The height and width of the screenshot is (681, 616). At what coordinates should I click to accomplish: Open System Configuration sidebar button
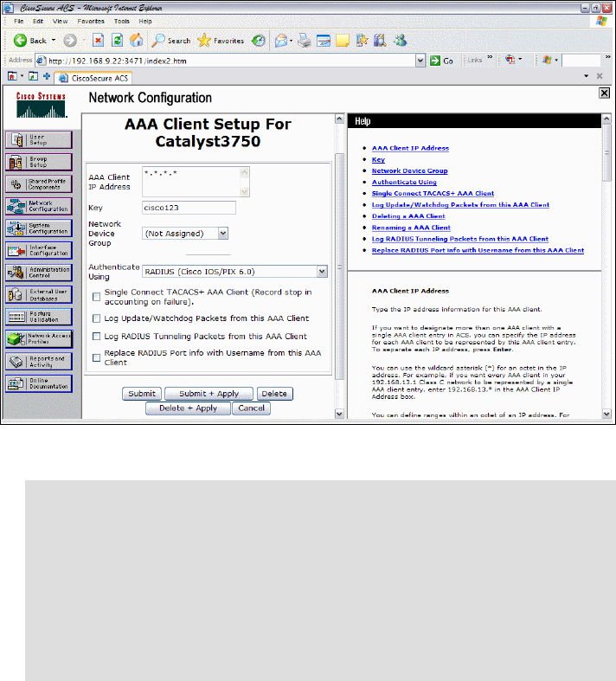click(x=39, y=228)
